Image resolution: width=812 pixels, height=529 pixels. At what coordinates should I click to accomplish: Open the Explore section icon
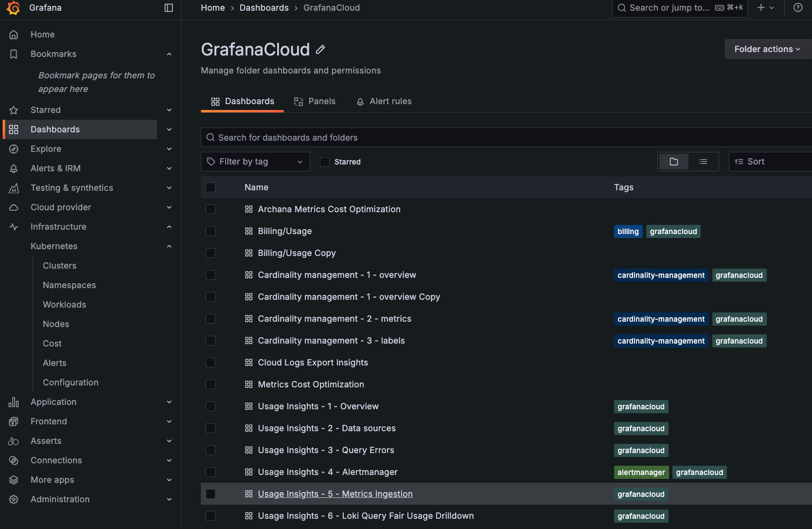click(x=14, y=149)
